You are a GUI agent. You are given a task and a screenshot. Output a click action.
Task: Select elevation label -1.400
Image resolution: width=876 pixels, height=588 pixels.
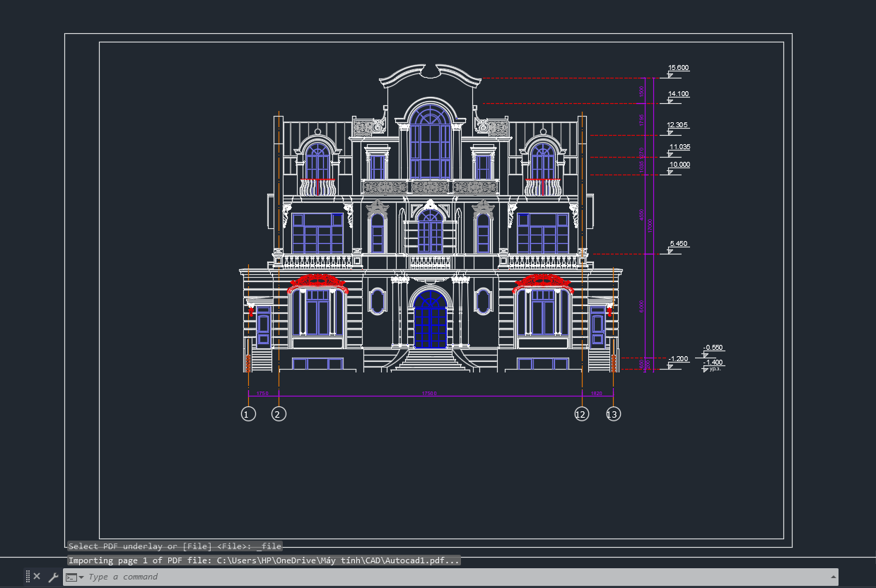[713, 363]
